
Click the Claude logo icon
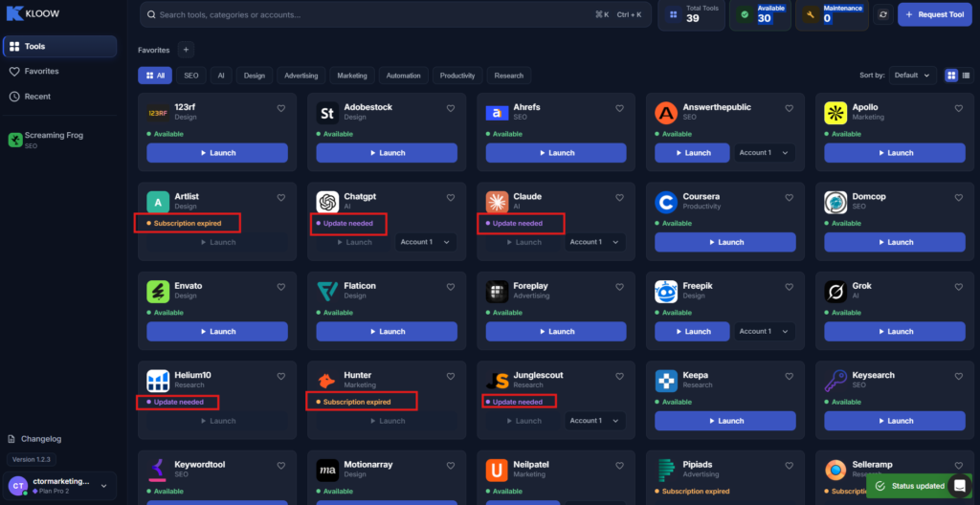coord(497,203)
